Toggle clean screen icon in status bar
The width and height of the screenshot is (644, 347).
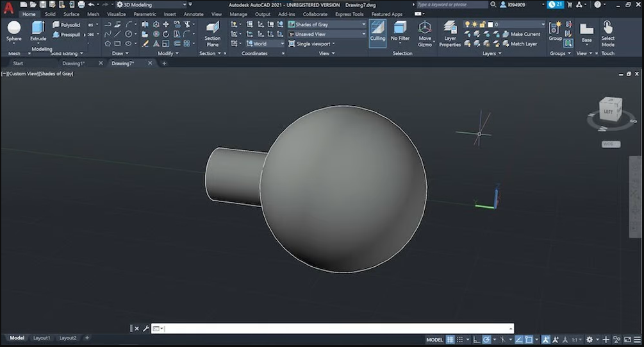coord(627,339)
